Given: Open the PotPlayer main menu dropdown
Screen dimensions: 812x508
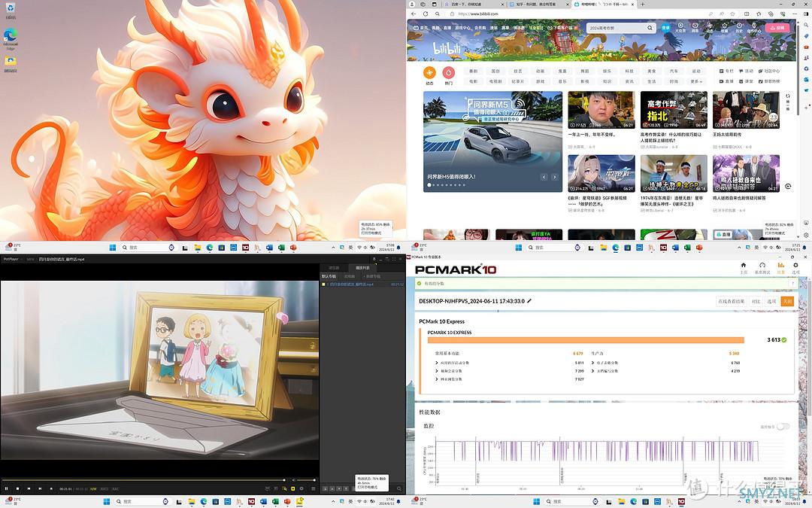Looking at the screenshot, I should tap(11, 259).
